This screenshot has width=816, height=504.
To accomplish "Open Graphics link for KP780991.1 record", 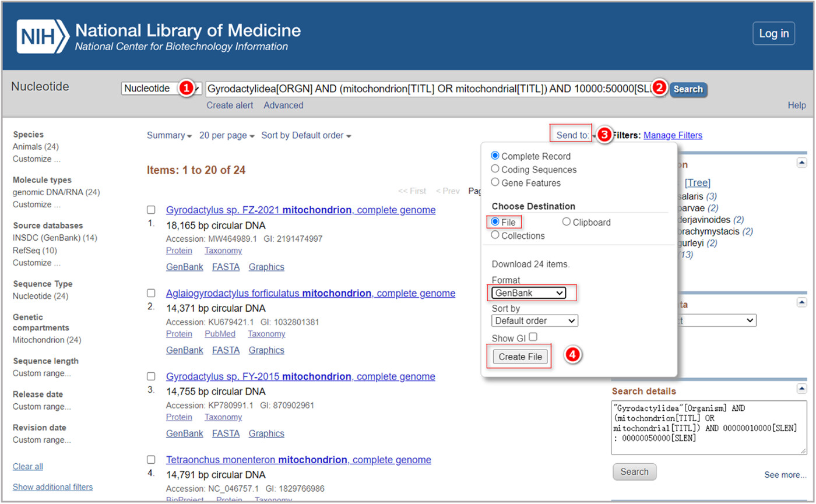I will pos(266,433).
